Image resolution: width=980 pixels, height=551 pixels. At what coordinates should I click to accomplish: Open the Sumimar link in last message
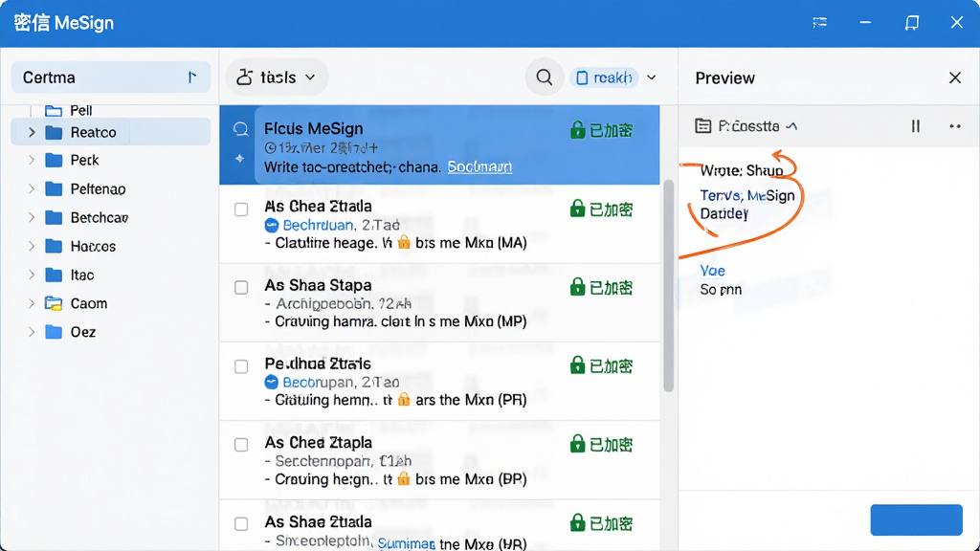(x=406, y=543)
